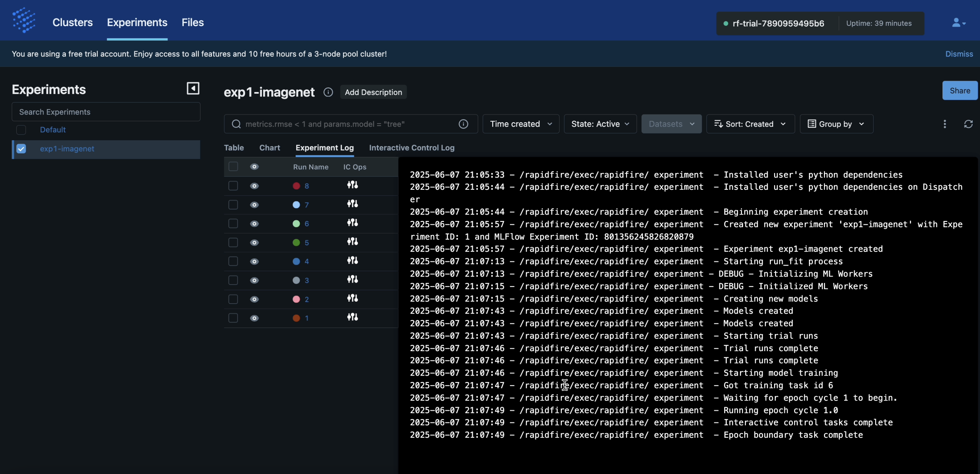The height and width of the screenshot is (474, 980).
Task: Open the three-dot more options menu
Action: coord(945,124)
